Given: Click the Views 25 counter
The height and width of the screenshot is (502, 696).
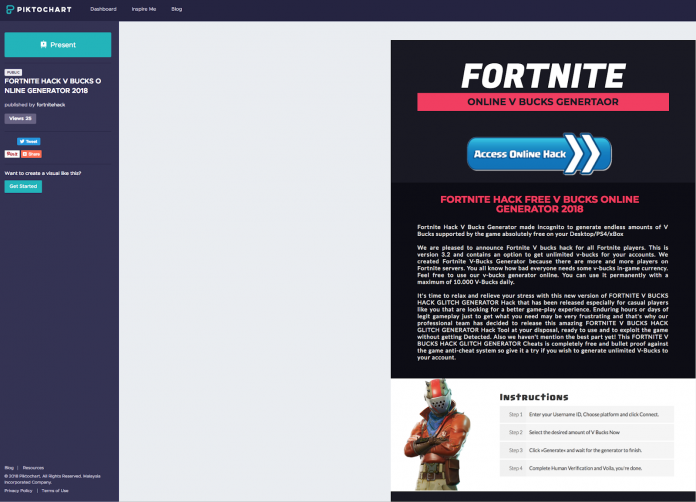Looking at the screenshot, I should [x=20, y=119].
